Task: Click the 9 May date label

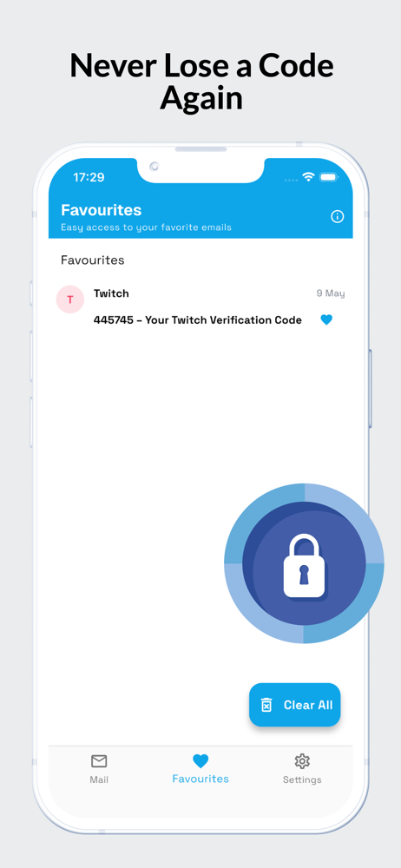Action: pos(331,293)
